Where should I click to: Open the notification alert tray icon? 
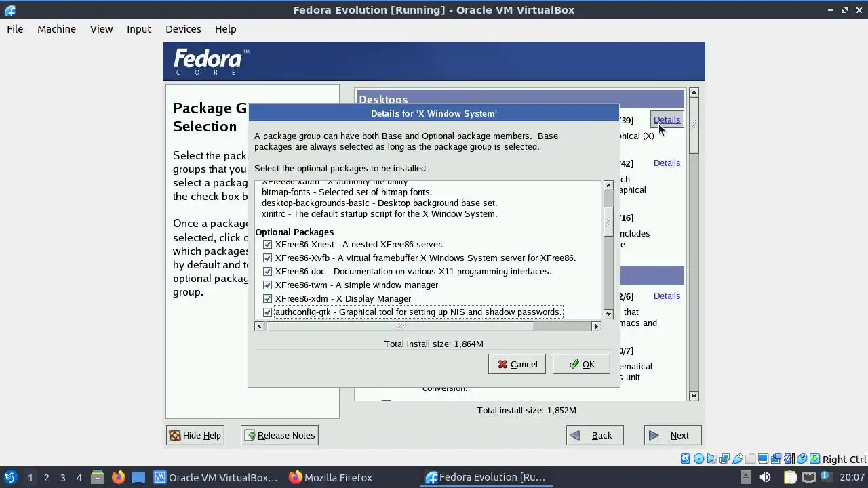827,476
